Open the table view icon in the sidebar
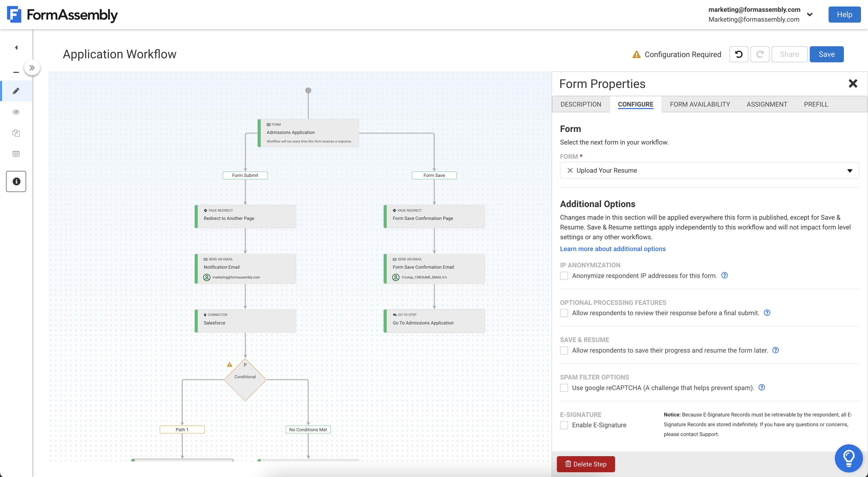This screenshot has width=868, height=477. point(16,154)
